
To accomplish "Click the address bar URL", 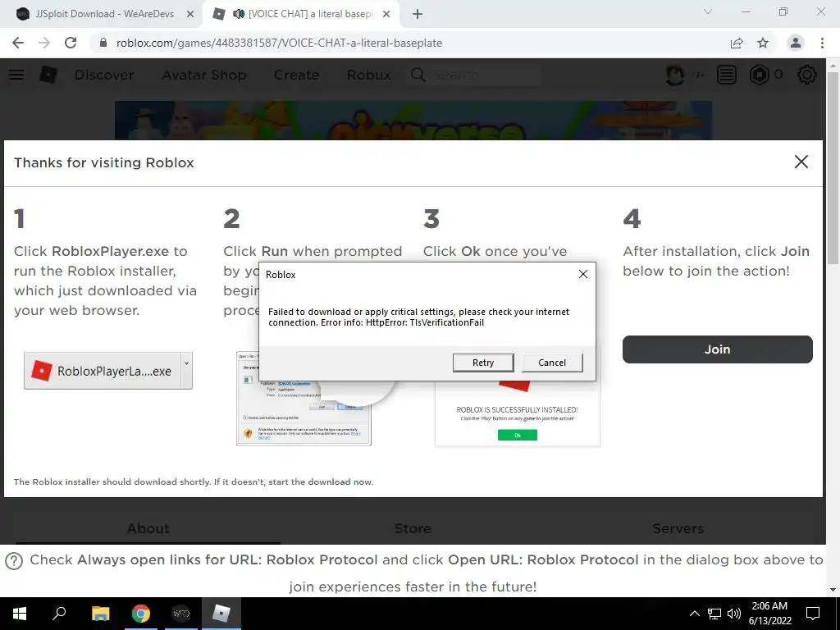I will pyautogui.click(x=279, y=43).
